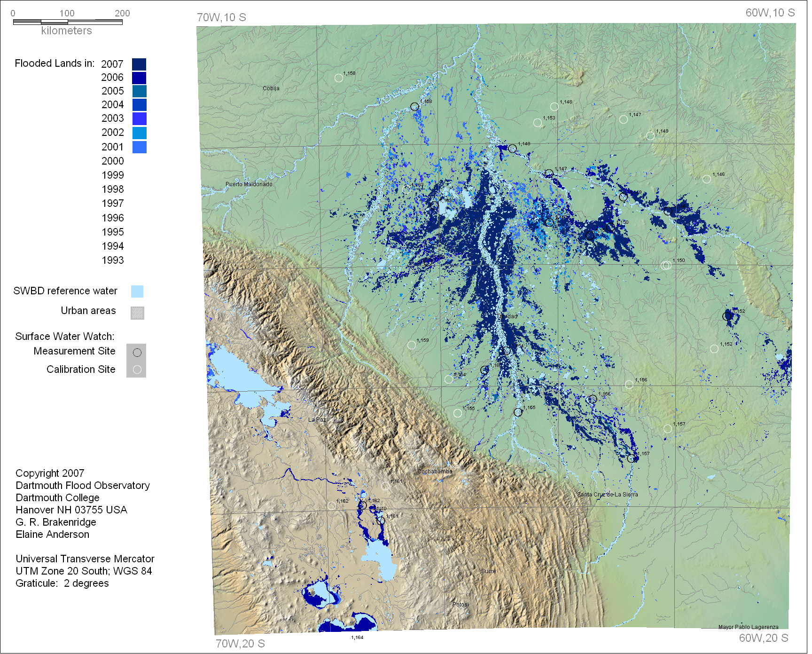Click the SWBD reference water swatch
This screenshot has height=654, width=812.
[137, 292]
